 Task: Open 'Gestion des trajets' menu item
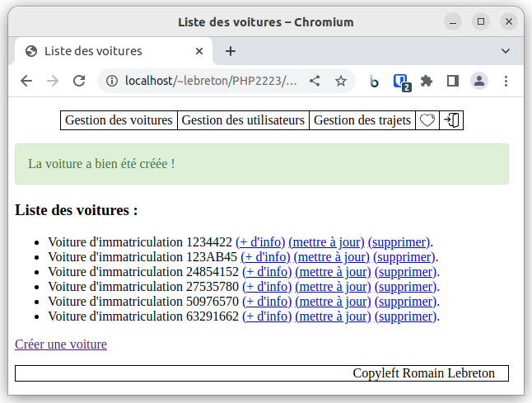click(362, 120)
